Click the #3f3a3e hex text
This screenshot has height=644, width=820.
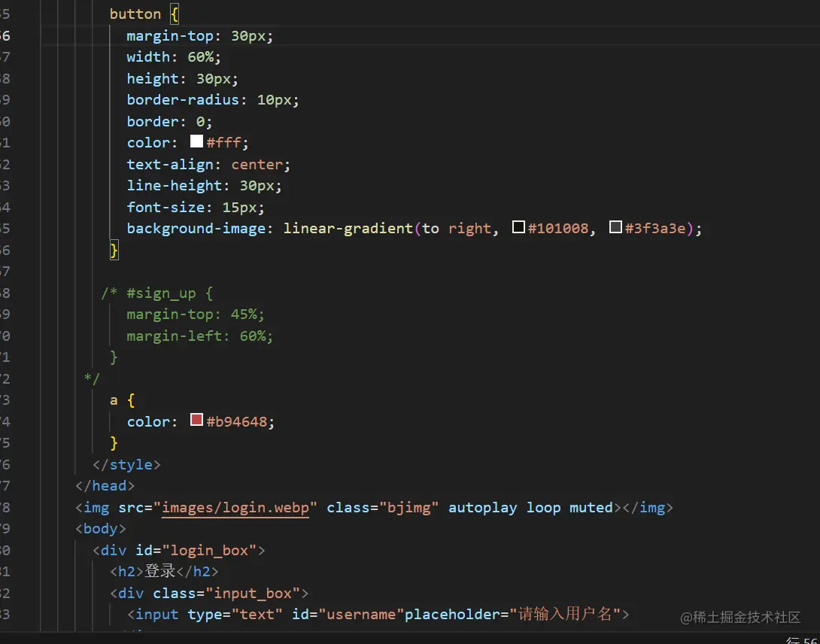click(655, 229)
